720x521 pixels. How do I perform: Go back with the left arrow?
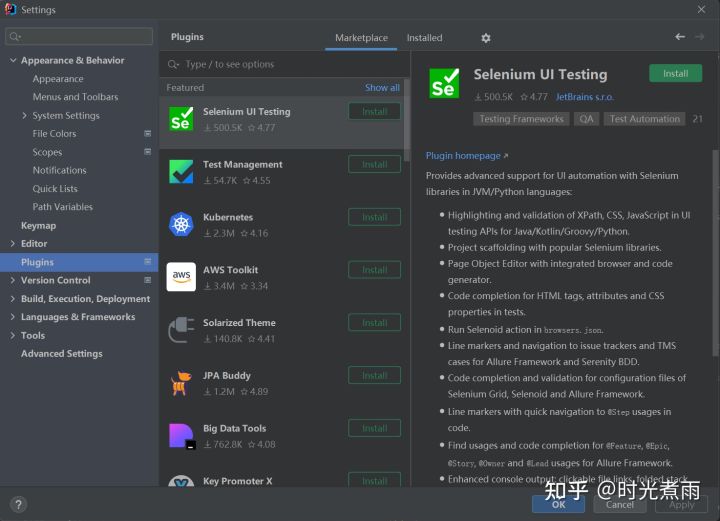(x=680, y=37)
